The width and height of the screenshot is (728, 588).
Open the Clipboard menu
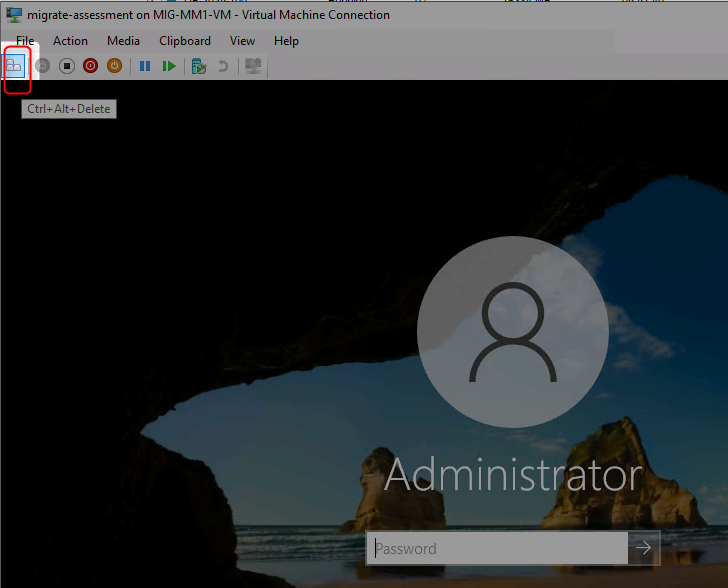click(x=185, y=41)
